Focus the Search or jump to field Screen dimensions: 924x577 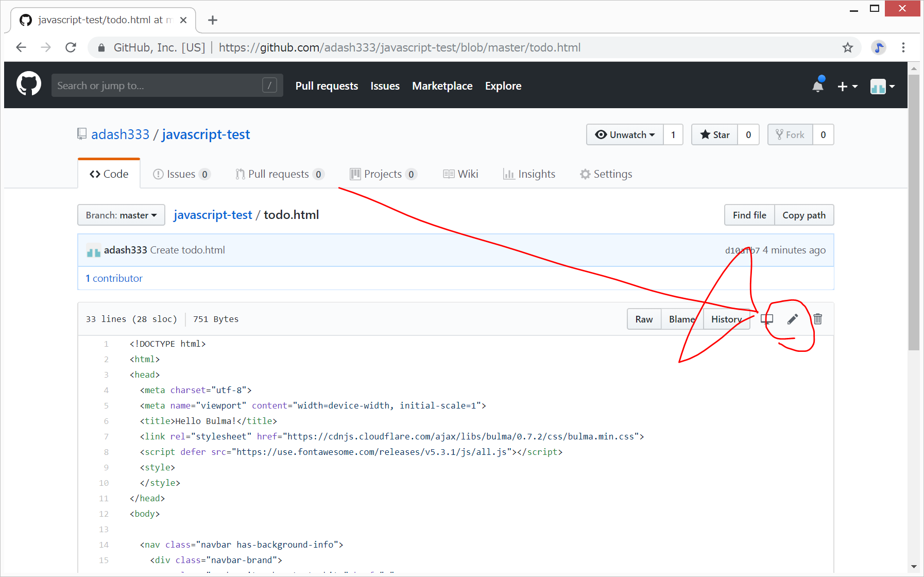coord(157,86)
